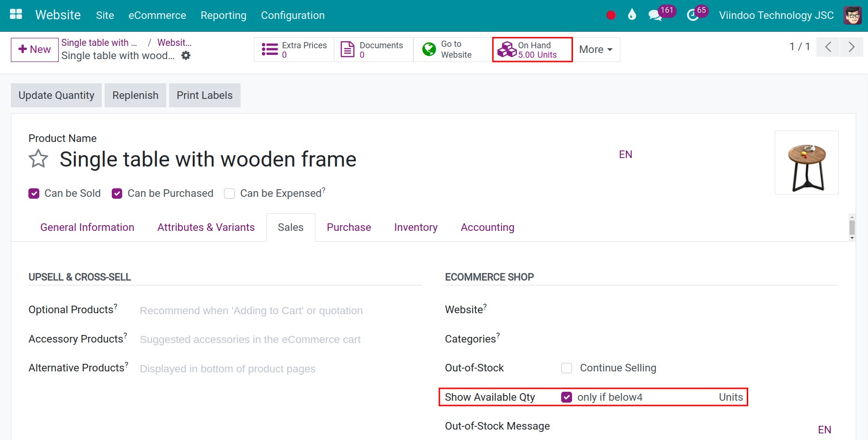
Task: Switch to Attributes & Variants tab
Action: click(x=206, y=228)
